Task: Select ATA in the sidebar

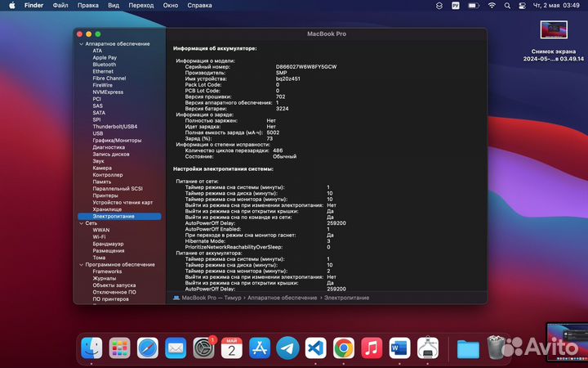Action: 97,51
